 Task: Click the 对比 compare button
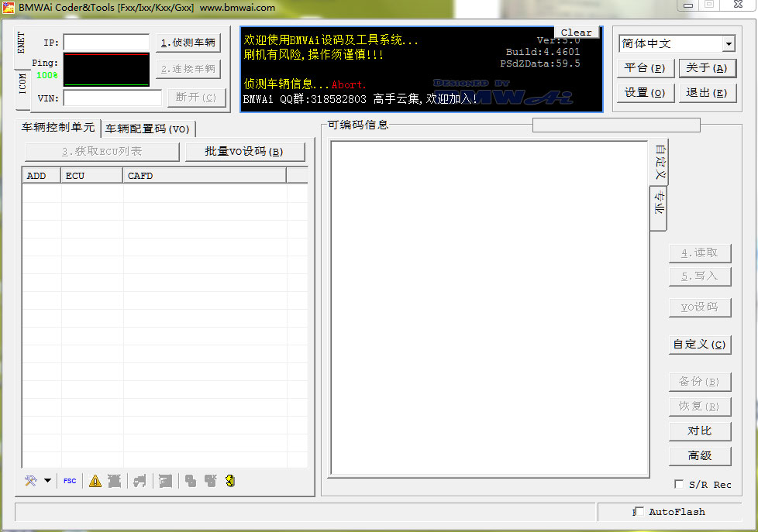(700, 431)
